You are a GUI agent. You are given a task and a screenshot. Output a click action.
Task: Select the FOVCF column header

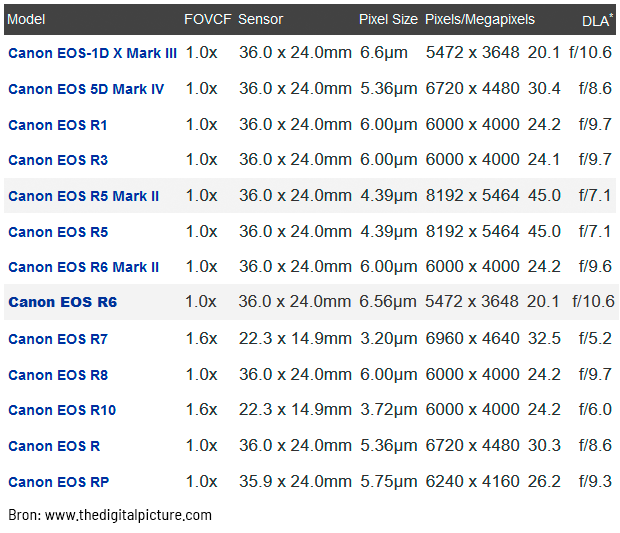[x=207, y=19]
